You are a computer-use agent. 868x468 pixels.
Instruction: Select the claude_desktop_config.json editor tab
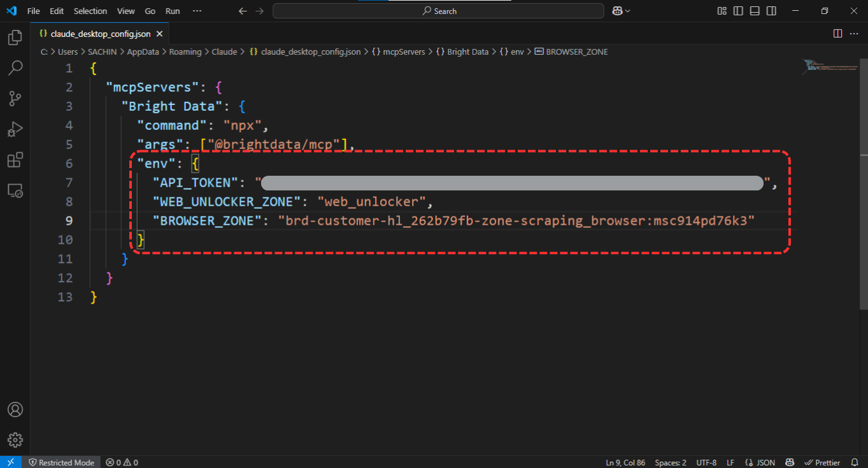tap(101, 34)
